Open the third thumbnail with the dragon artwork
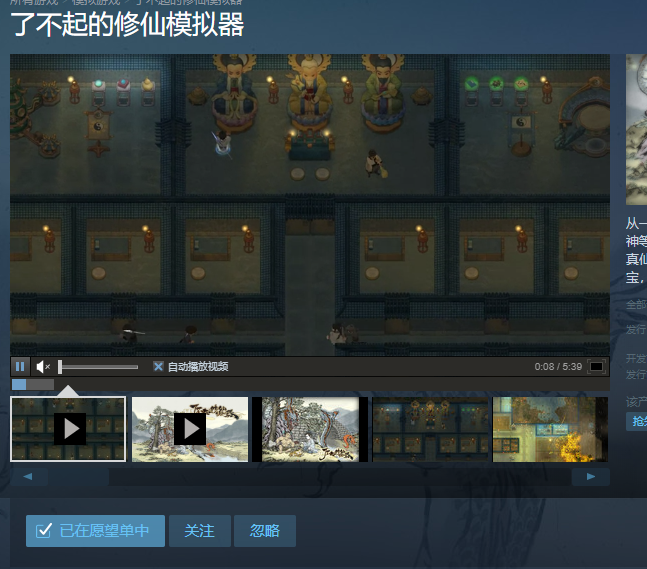The image size is (647, 569). 310,429
